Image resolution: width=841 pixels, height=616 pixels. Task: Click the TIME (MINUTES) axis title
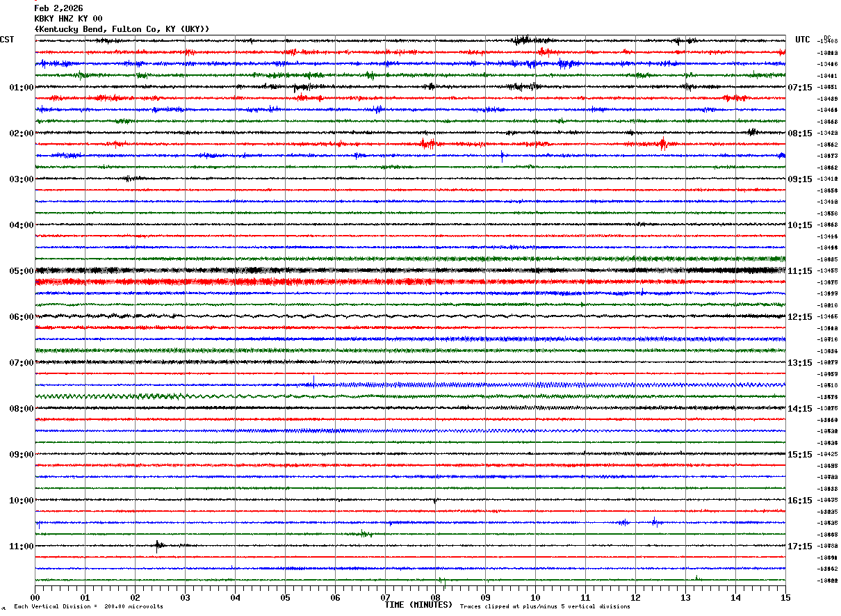click(x=418, y=605)
